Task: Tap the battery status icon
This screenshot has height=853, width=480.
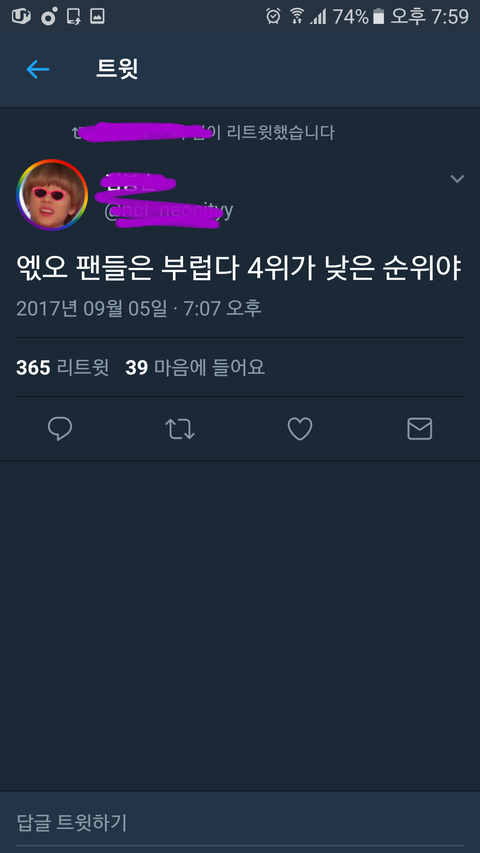Action: (x=378, y=16)
